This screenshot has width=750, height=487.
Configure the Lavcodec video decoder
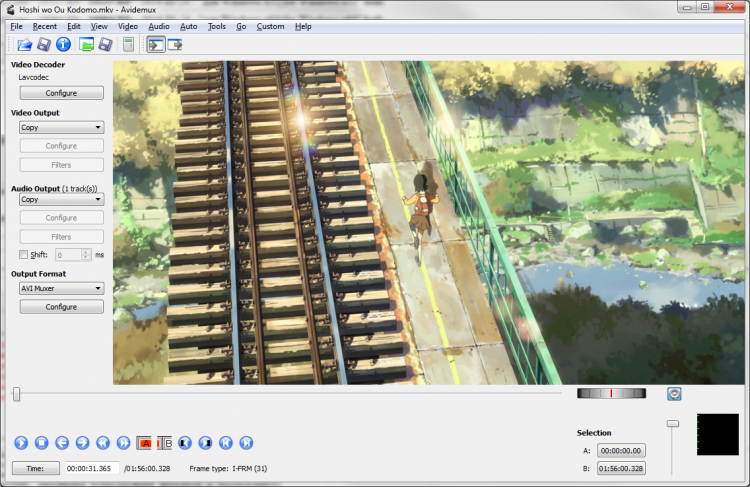pyautogui.click(x=62, y=93)
